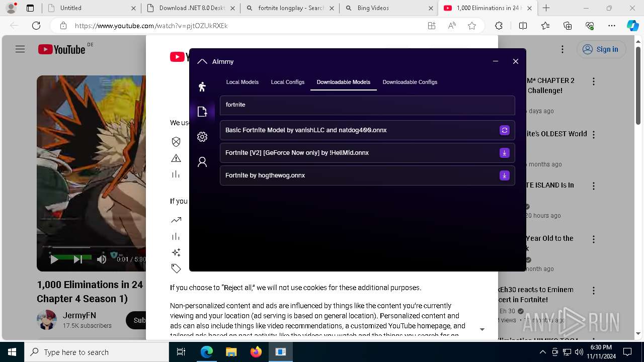Go to the YouTube home logo

[62, 49]
